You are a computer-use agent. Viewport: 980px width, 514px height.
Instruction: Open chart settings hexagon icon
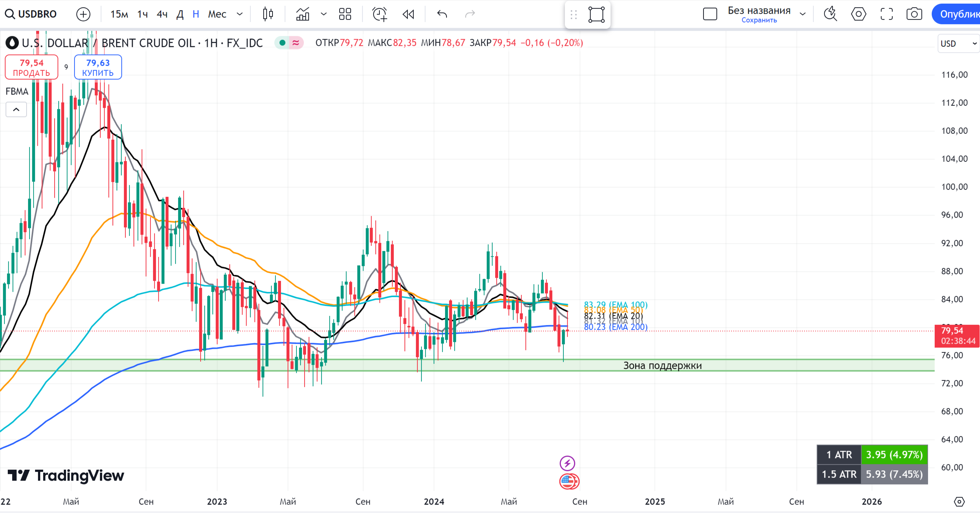(858, 14)
